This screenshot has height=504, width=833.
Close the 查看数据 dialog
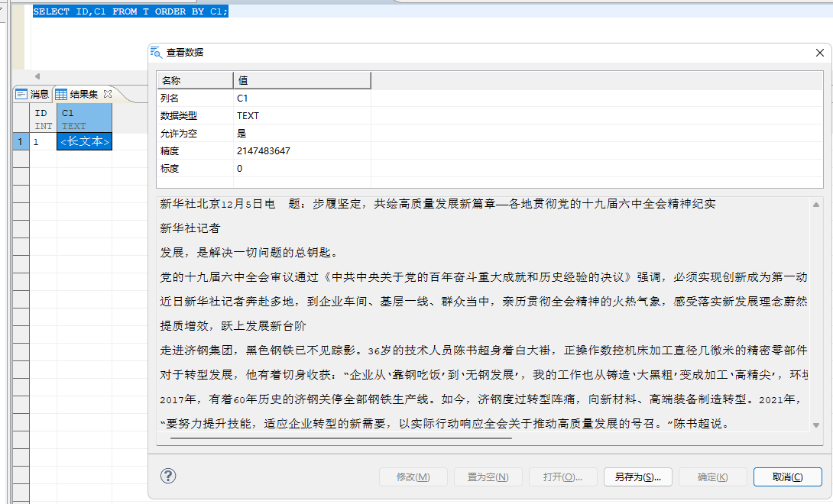[820, 53]
